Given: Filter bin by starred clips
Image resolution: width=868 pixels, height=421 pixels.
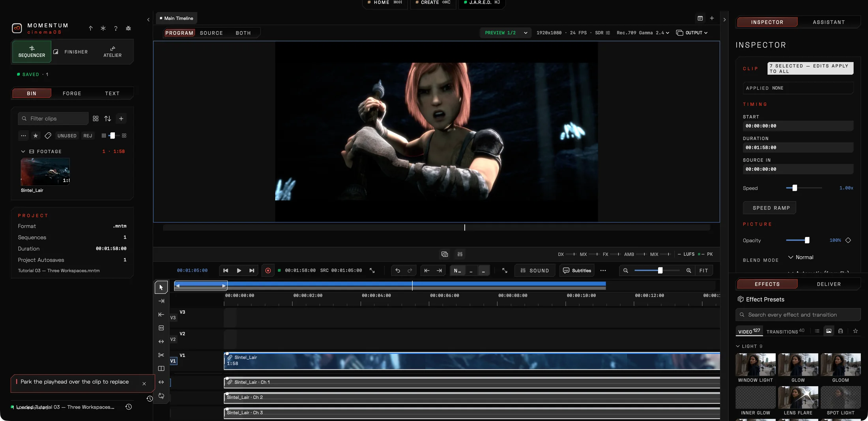Looking at the screenshot, I should (x=36, y=136).
